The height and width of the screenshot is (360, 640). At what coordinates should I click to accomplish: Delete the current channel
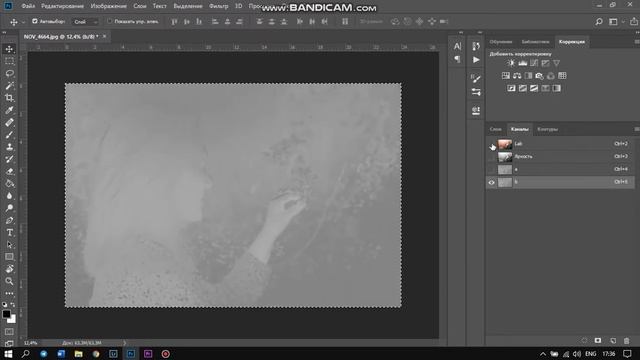pyautogui.click(x=627, y=340)
